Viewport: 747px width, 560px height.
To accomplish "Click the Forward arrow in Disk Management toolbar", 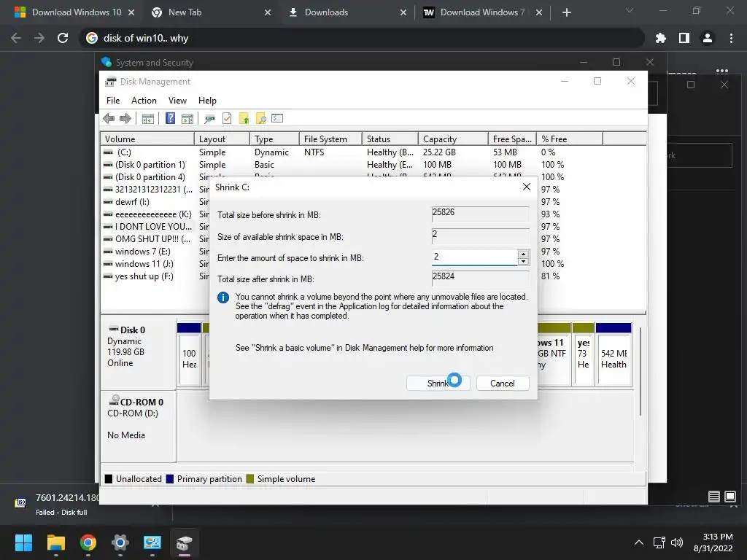I will tap(125, 119).
